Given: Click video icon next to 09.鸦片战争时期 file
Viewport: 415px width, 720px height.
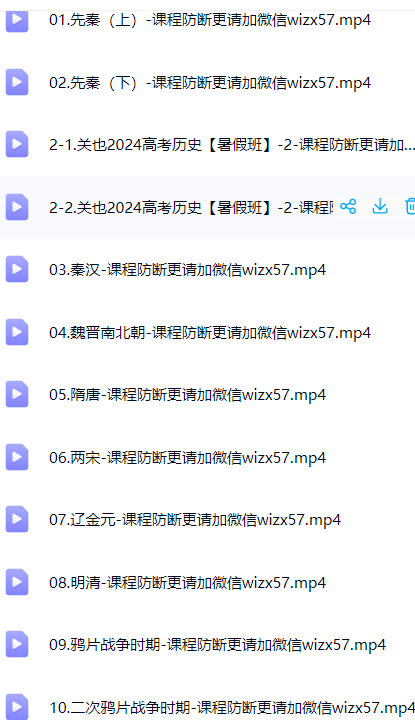Looking at the screenshot, I should click(x=17, y=644).
